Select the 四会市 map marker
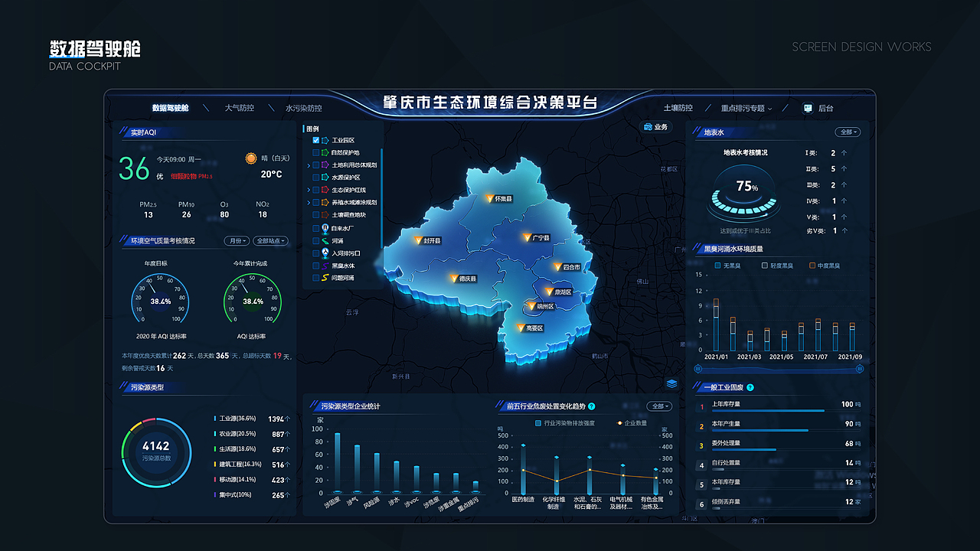The height and width of the screenshot is (551, 980). coord(557,267)
